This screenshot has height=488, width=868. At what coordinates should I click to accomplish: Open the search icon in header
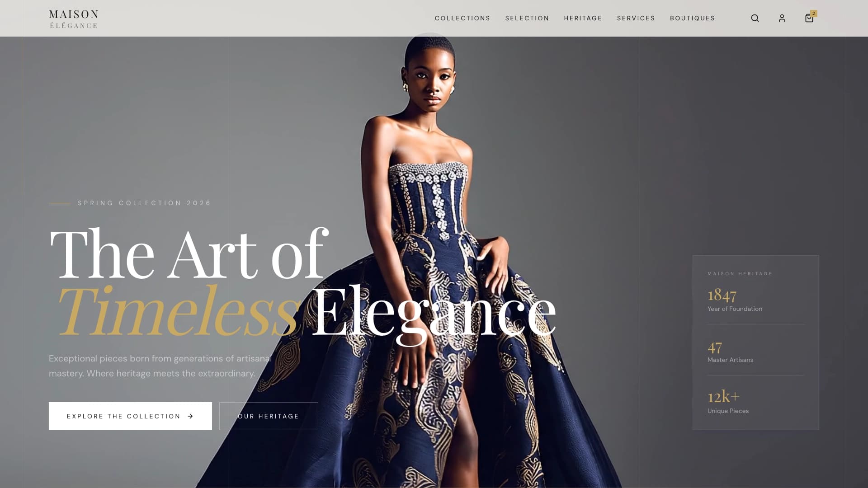pyautogui.click(x=755, y=18)
